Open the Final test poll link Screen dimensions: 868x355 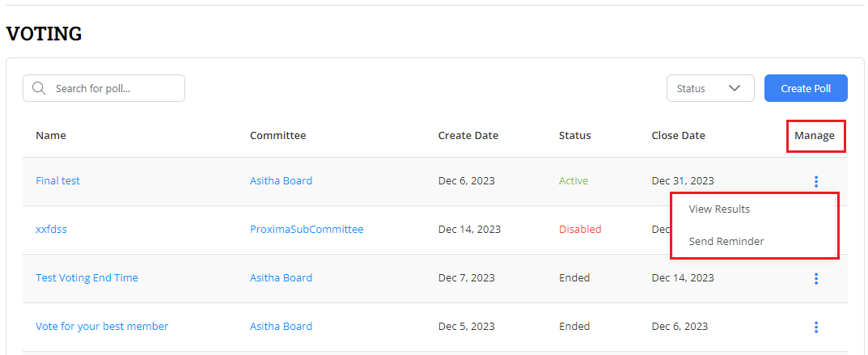[x=57, y=181]
